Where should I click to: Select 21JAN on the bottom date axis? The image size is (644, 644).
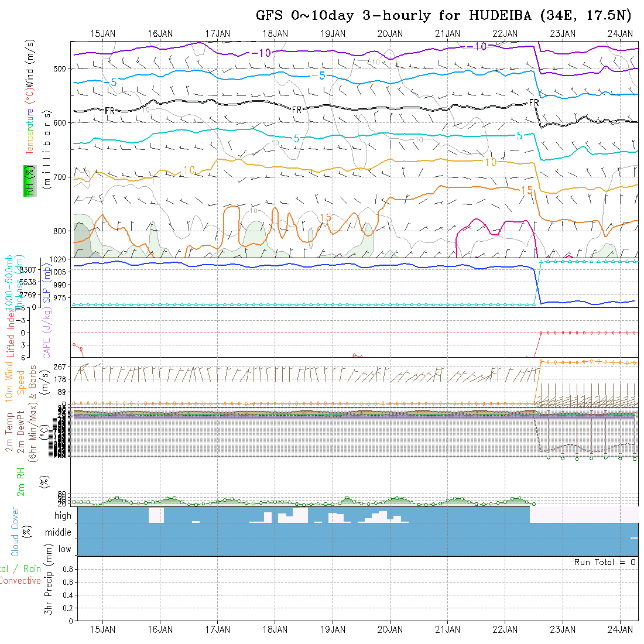(447, 629)
